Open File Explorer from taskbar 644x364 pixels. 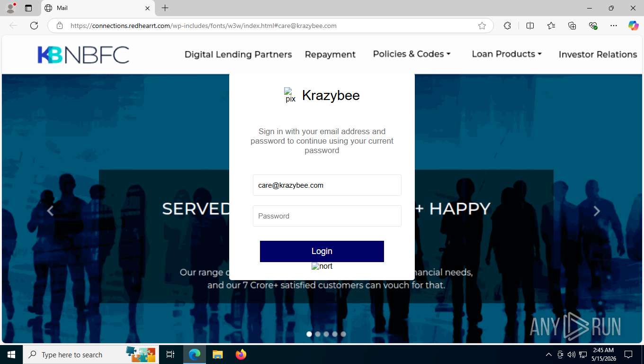pyautogui.click(x=217, y=355)
